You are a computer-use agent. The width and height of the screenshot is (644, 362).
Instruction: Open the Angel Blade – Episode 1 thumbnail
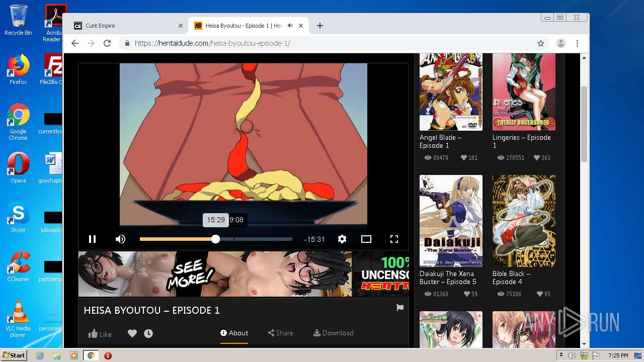tap(451, 92)
